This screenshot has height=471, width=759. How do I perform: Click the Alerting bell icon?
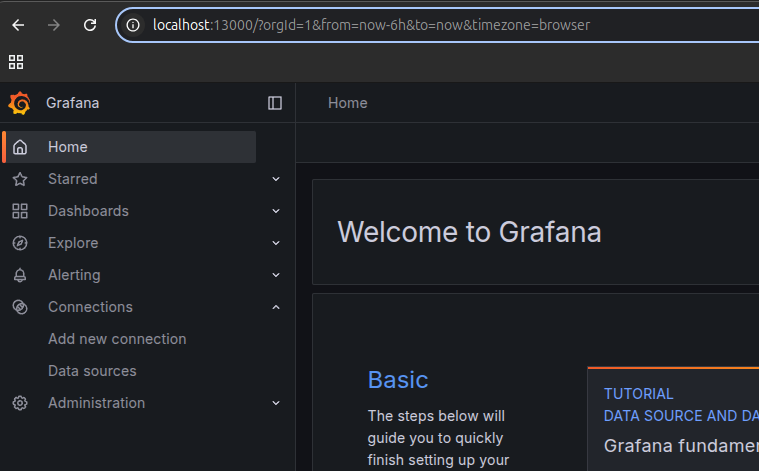pos(20,275)
